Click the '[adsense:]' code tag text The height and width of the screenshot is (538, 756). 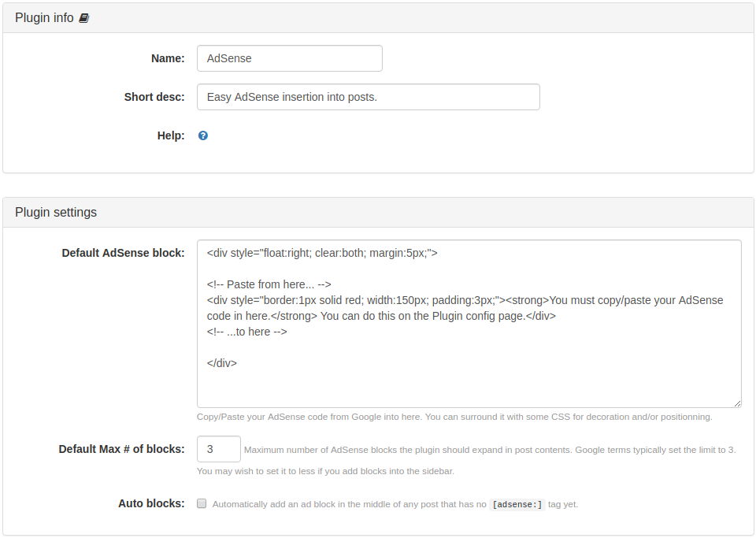click(517, 505)
